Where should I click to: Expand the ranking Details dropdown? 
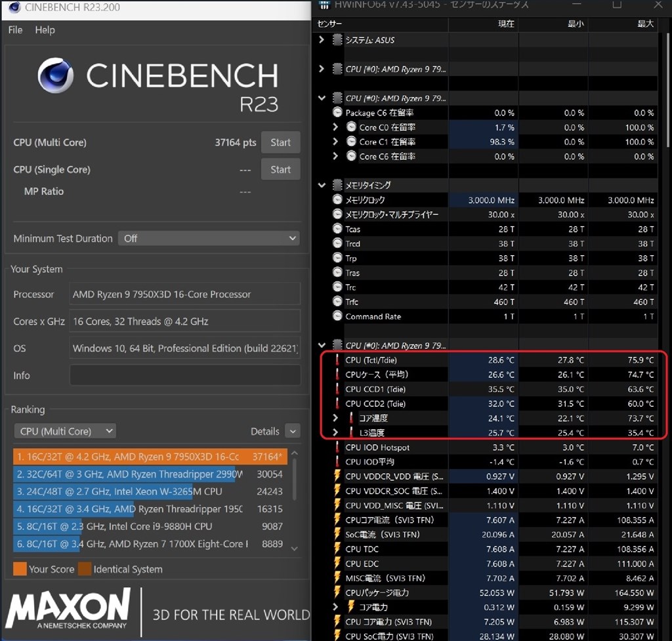click(293, 431)
